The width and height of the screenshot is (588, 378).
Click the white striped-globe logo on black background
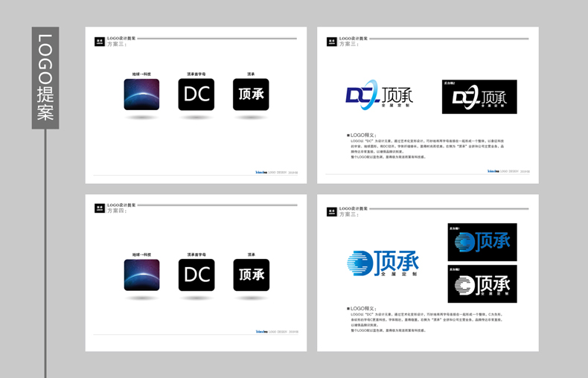coord(482,283)
